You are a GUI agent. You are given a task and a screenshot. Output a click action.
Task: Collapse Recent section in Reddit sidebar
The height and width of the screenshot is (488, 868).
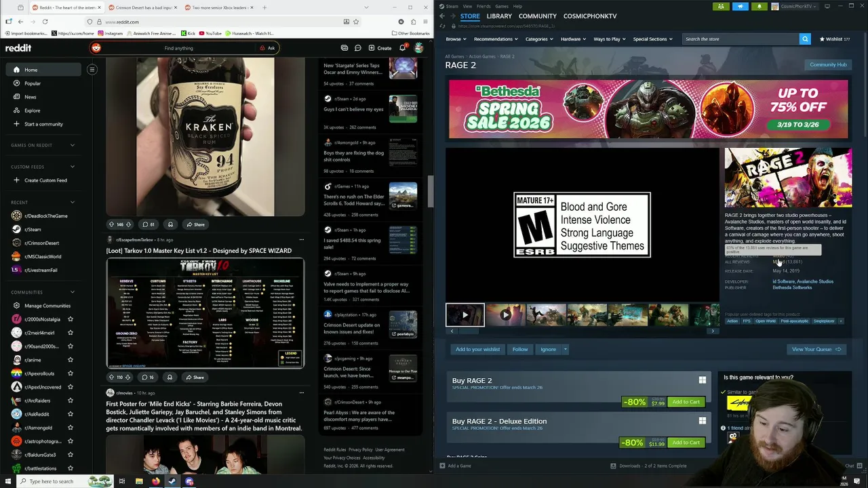[x=73, y=202]
